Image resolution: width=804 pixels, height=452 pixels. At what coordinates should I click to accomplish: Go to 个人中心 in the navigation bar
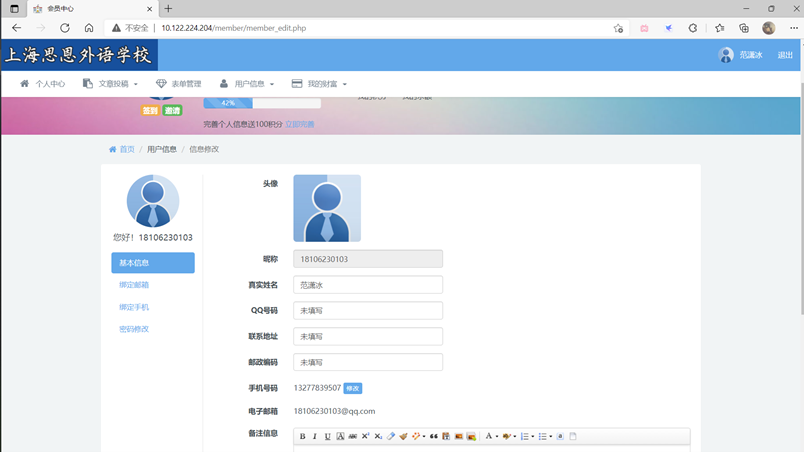tap(43, 84)
